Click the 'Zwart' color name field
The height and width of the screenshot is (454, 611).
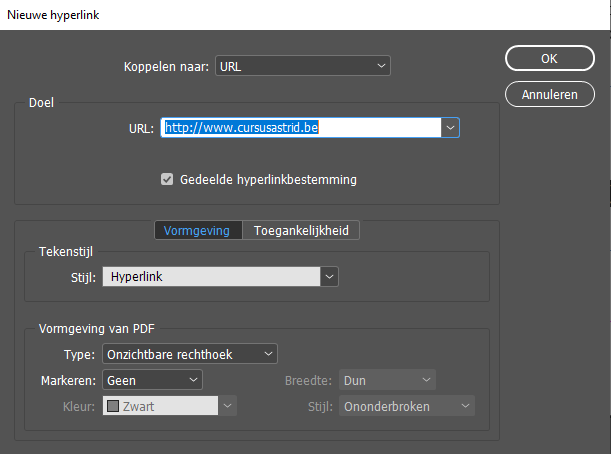[x=165, y=406]
